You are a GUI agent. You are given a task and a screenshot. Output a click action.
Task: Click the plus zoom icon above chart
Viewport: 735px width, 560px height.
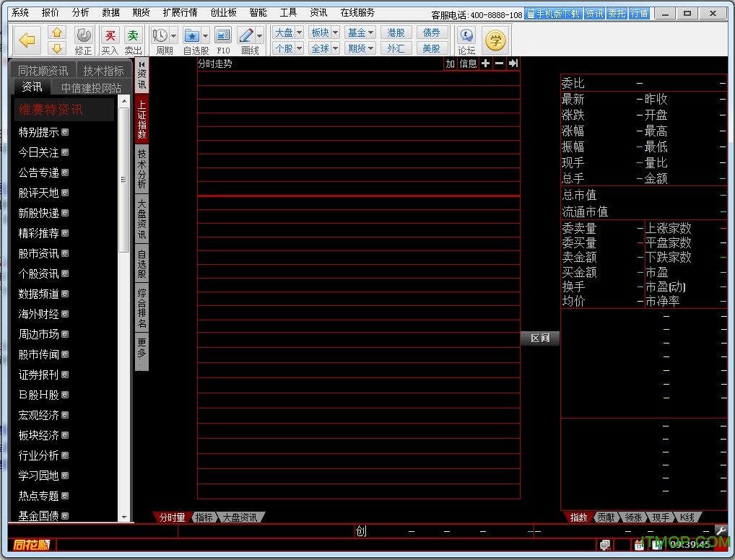(x=485, y=64)
